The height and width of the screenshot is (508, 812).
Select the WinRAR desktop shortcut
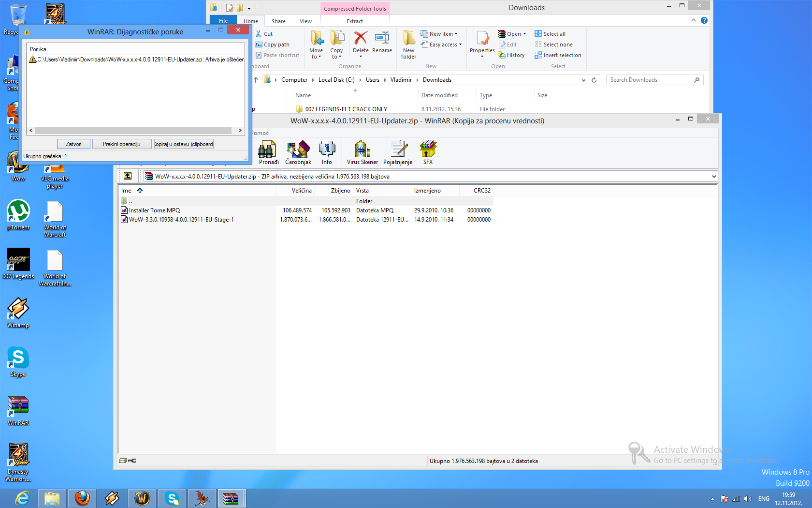coord(18,411)
